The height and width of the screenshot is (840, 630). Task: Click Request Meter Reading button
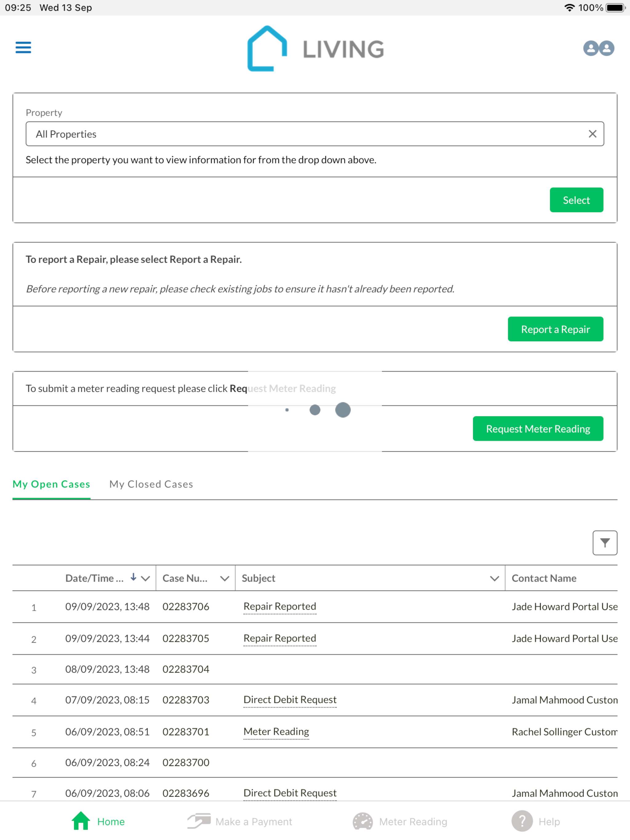point(538,428)
